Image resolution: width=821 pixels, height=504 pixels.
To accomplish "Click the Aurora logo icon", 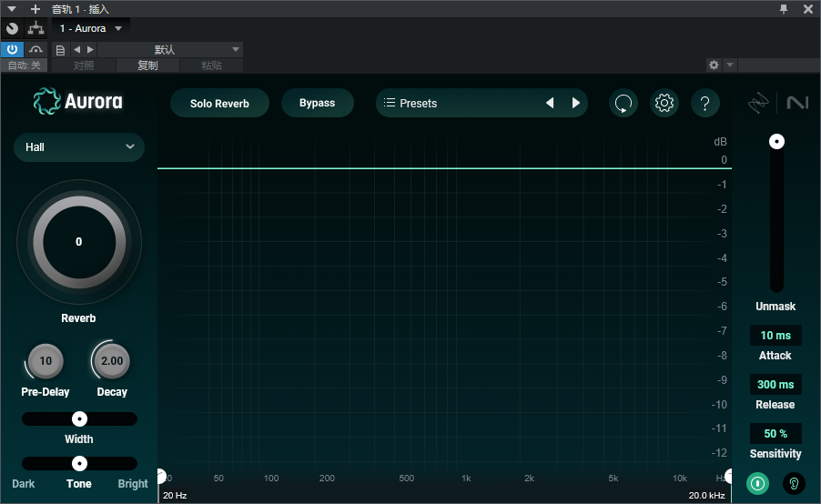I will click(47, 101).
